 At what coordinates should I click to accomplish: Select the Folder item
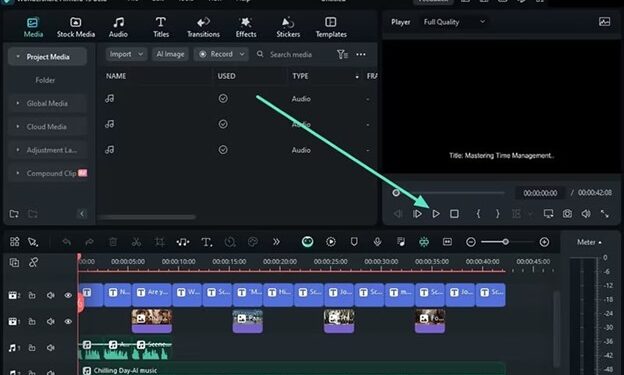[45, 80]
